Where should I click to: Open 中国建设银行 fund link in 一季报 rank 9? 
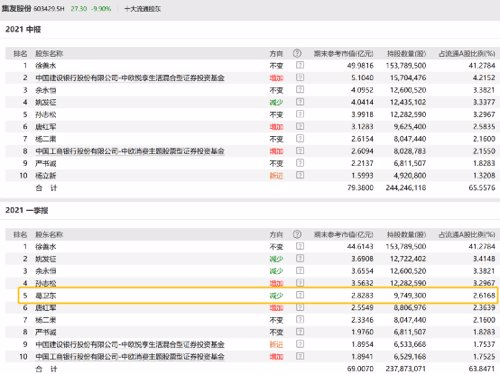[130, 344]
